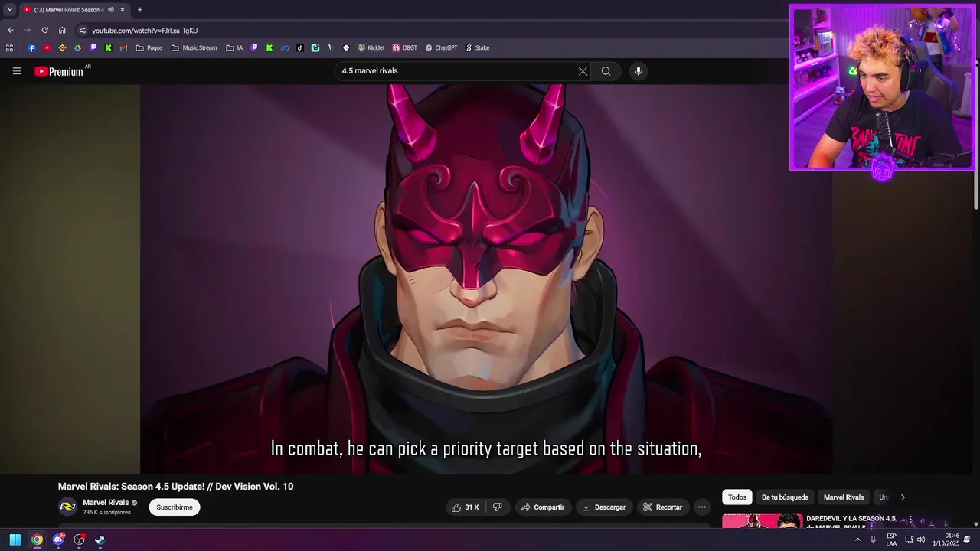
Task: Open the DBGT bookmark
Action: pos(405,47)
